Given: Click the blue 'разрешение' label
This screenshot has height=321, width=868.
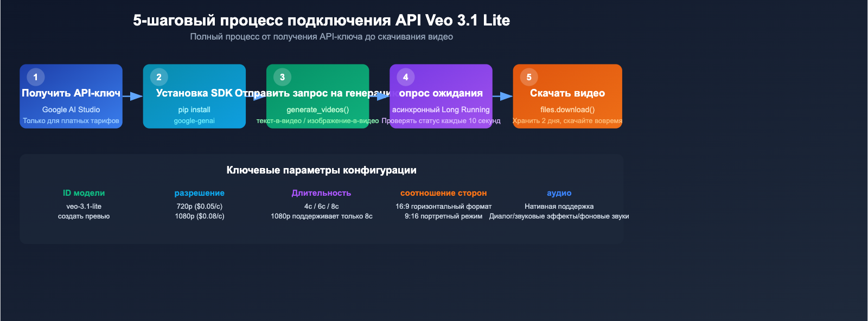Looking at the screenshot, I should tap(200, 193).
